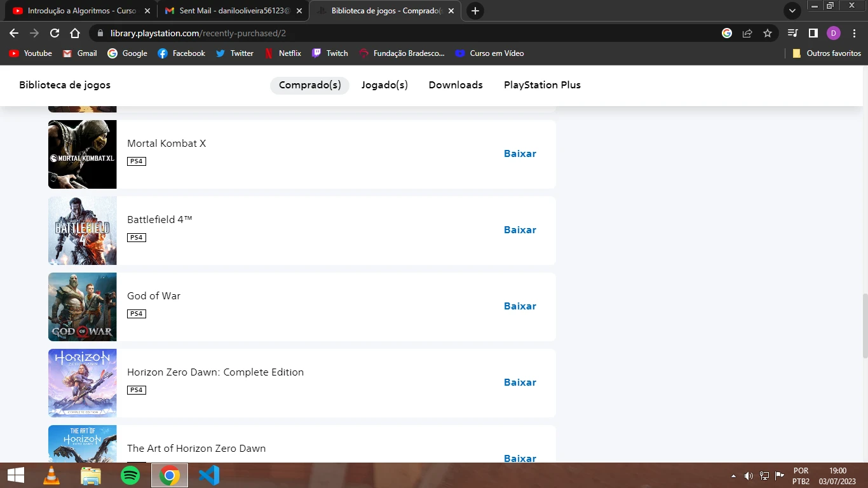Open the browser home page icon
Viewport: 868px width, 488px height.
(75, 33)
